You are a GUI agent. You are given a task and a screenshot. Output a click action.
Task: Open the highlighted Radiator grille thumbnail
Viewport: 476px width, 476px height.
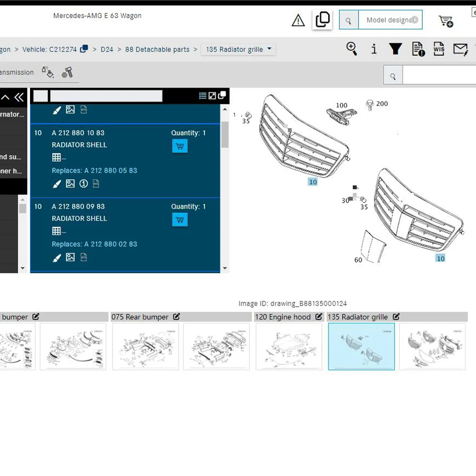[x=361, y=347]
